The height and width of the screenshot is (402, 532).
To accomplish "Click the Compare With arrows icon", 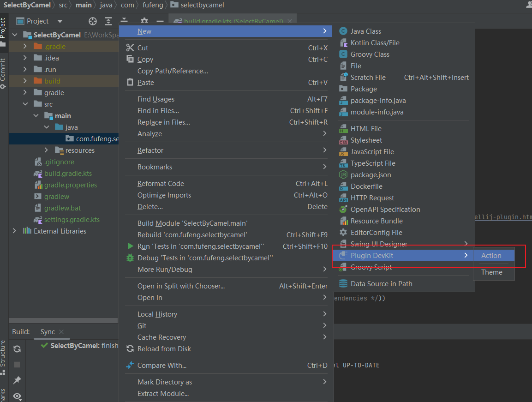I will point(130,366).
